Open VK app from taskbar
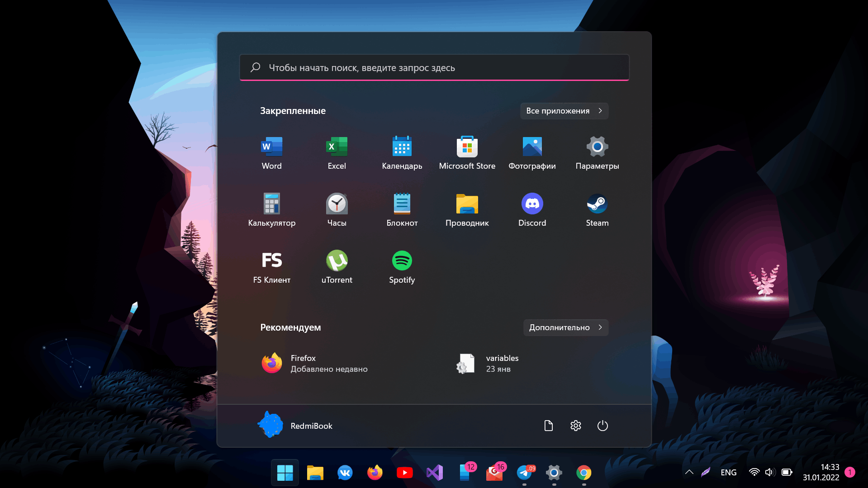This screenshot has height=488, width=868. pos(345,473)
